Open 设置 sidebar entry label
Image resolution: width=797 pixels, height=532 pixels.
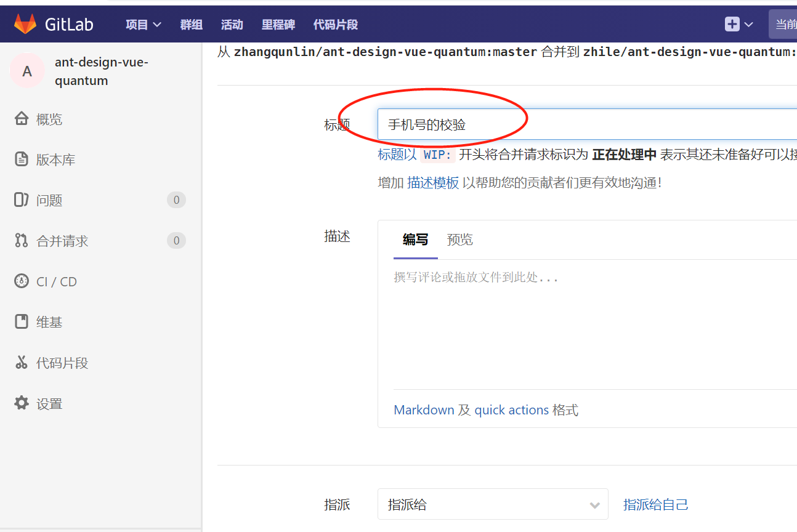pyautogui.click(x=49, y=404)
